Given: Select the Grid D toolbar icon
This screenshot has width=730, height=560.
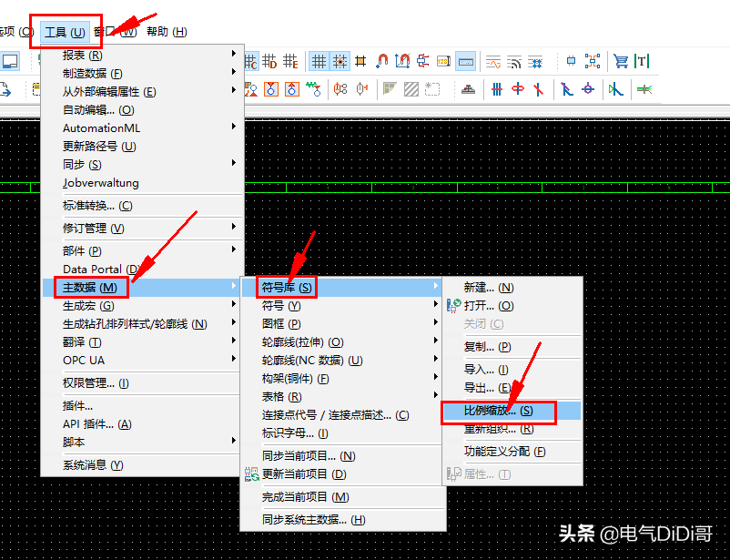Looking at the screenshot, I should pyautogui.click(x=269, y=62).
